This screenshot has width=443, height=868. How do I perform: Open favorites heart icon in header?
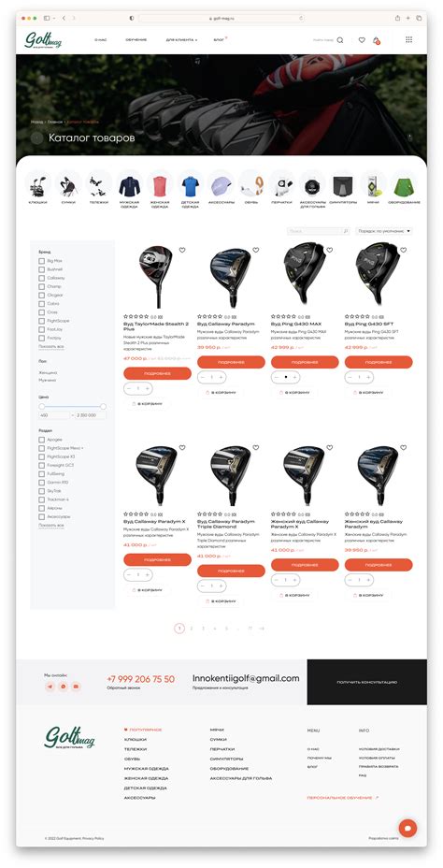pyautogui.click(x=362, y=40)
